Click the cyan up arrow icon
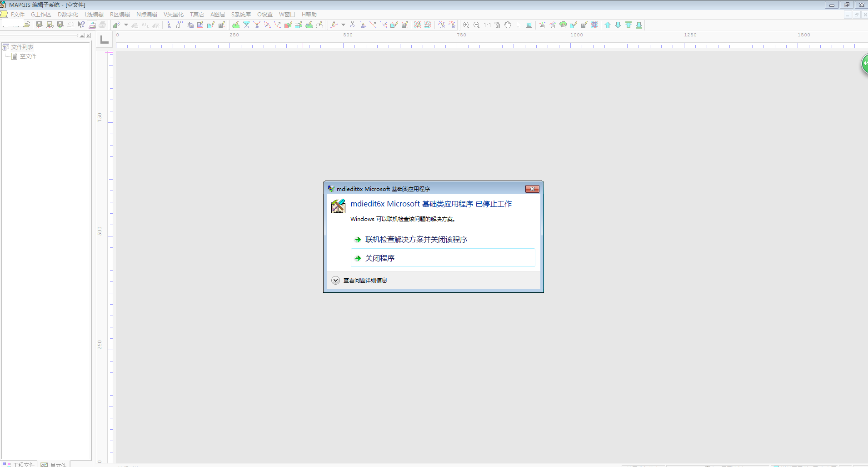Viewport: 868px width, 467px height. [x=608, y=25]
